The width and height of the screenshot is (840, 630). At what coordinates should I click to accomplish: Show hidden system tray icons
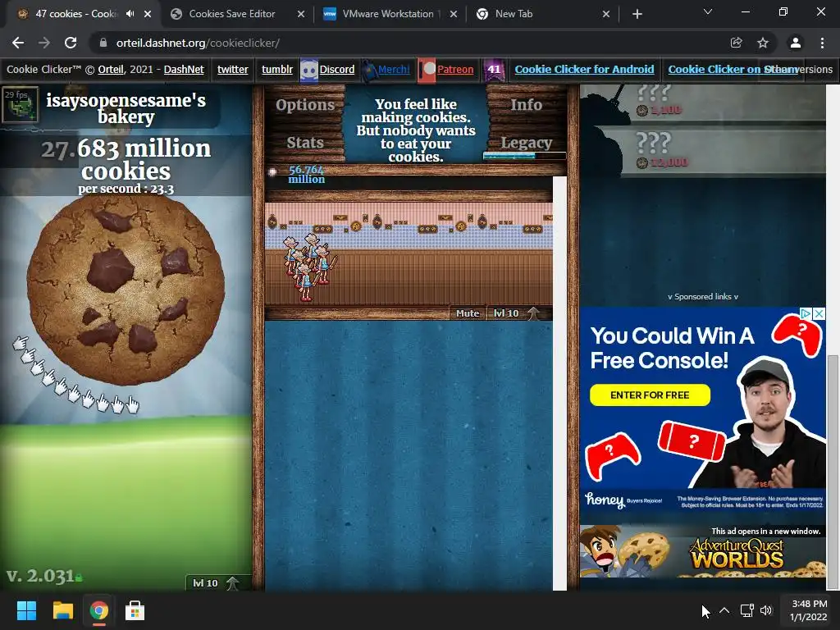pos(724,610)
